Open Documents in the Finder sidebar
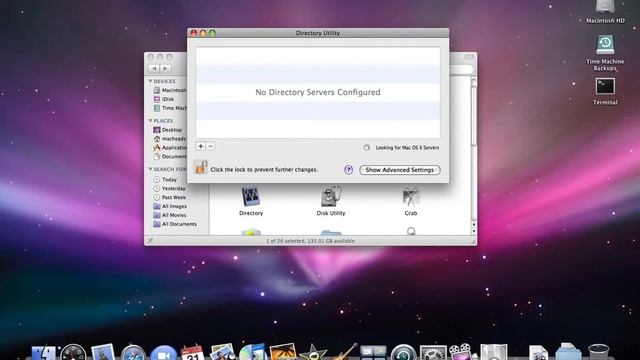Image resolution: width=640 pixels, height=360 pixels. [170, 156]
